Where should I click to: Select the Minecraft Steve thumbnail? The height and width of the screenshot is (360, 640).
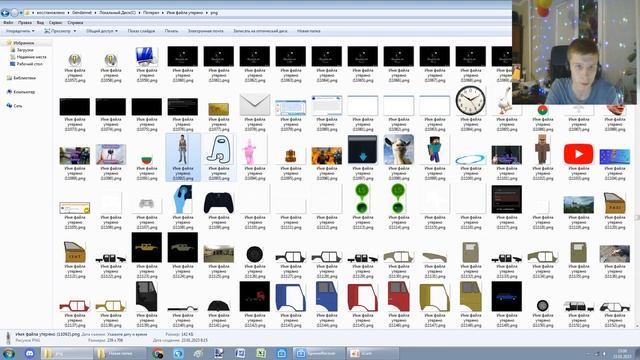point(435,149)
